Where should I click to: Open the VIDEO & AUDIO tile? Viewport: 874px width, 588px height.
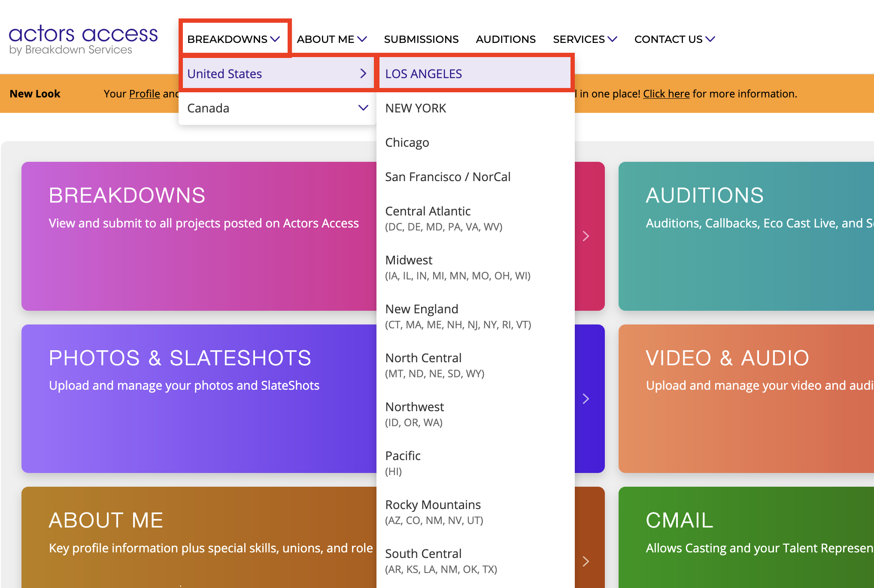pyautogui.click(x=746, y=399)
